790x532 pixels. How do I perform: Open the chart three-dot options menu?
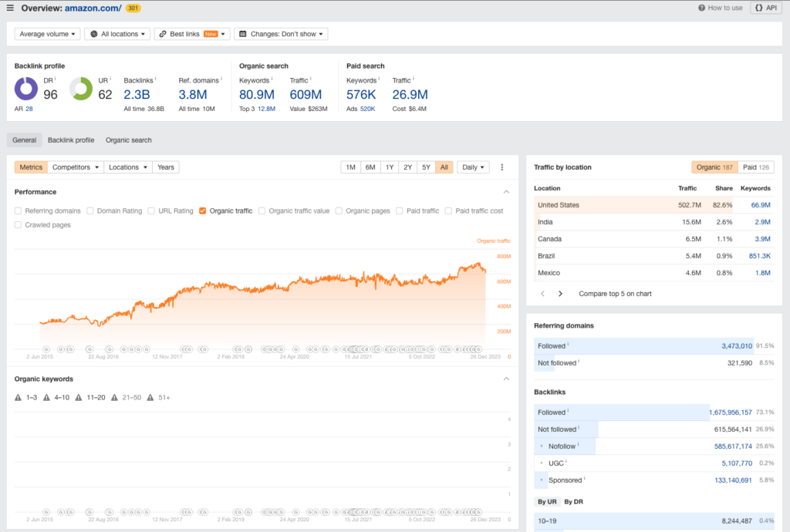pyautogui.click(x=501, y=167)
